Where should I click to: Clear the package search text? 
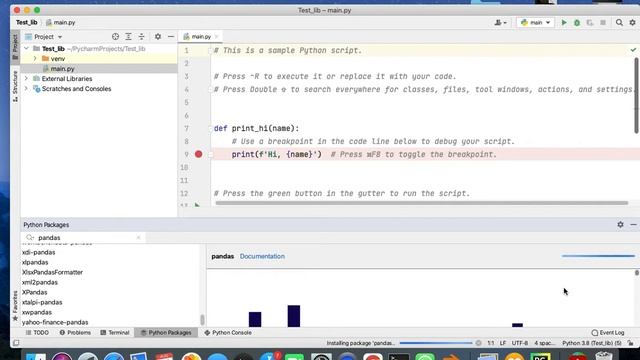tap(138, 238)
